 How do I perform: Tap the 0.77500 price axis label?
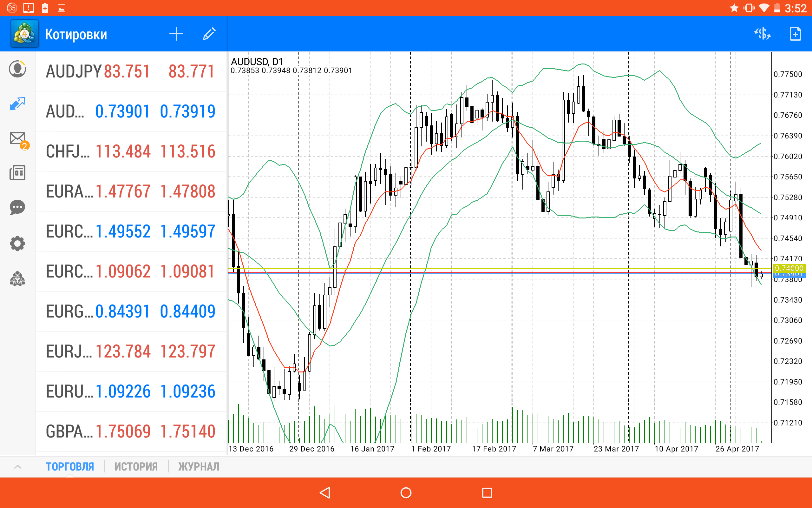click(788, 74)
